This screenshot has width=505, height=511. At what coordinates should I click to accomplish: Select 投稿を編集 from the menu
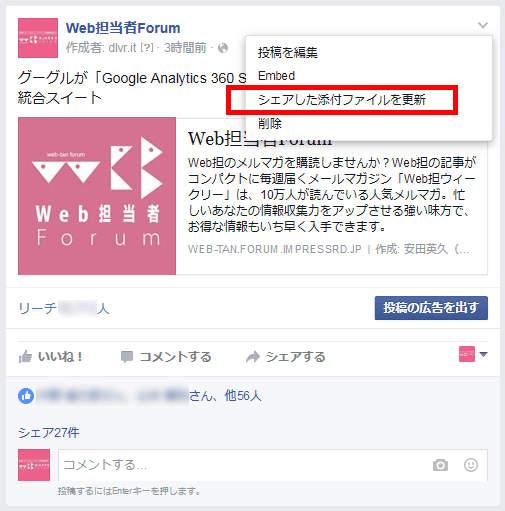point(288,53)
